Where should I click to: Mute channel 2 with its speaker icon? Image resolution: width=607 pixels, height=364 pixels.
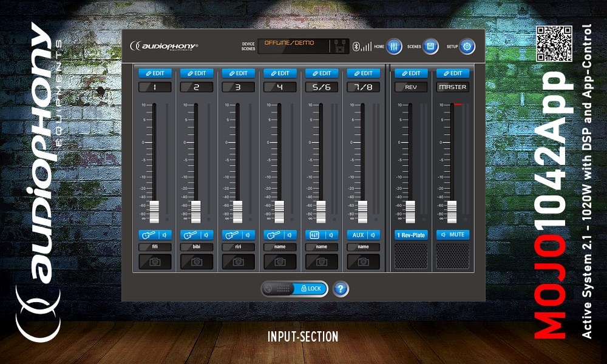pos(207,235)
